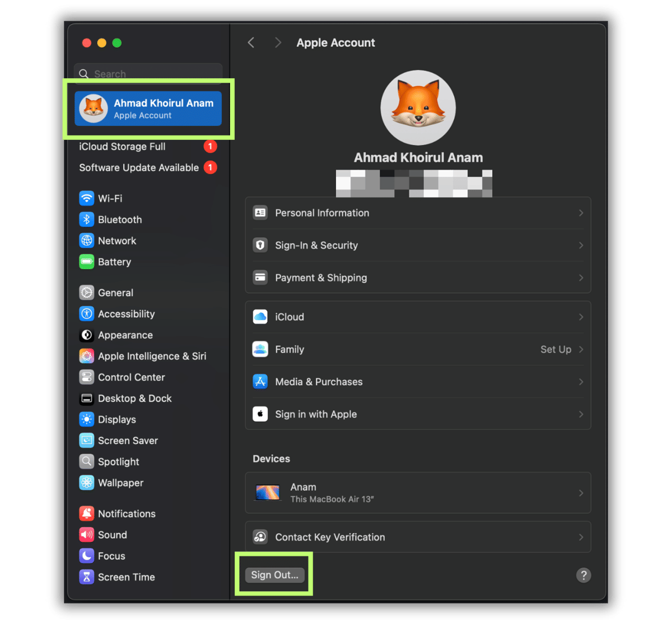The height and width of the screenshot is (624, 672).
Task: Open Battery icon in sidebar
Action: tap(86, 262)
